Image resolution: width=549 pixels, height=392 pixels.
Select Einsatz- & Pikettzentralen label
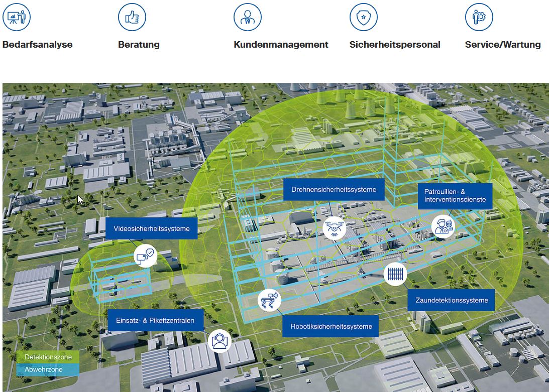click(155, 320)
